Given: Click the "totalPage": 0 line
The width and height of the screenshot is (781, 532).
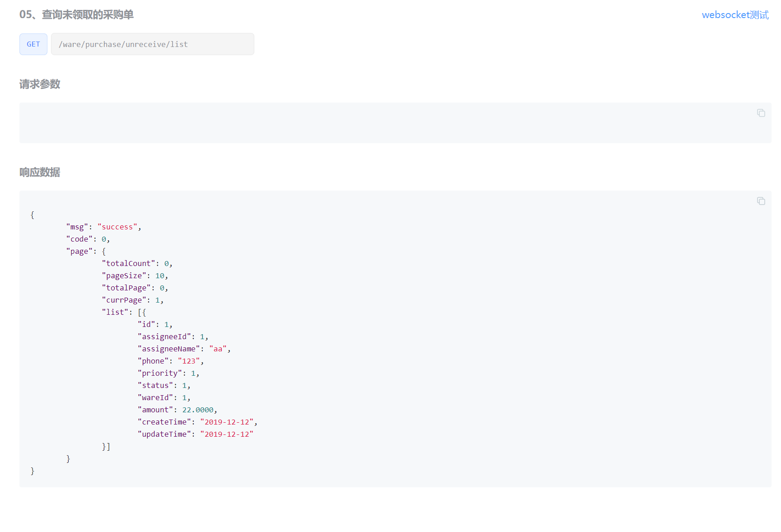Looking at the screenshot, I should 135,288.
